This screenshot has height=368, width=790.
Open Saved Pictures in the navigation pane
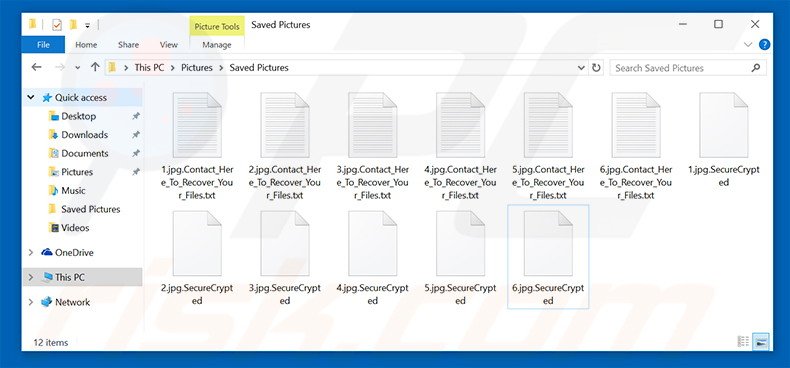pyautogui.click(x=91, y=209)
